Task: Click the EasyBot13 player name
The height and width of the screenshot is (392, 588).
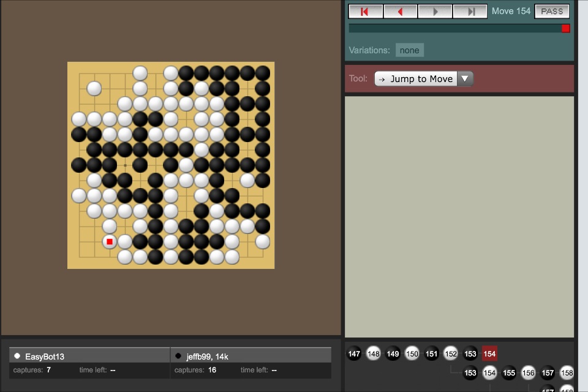Action: pyautogui.click(x=45, y=356)
